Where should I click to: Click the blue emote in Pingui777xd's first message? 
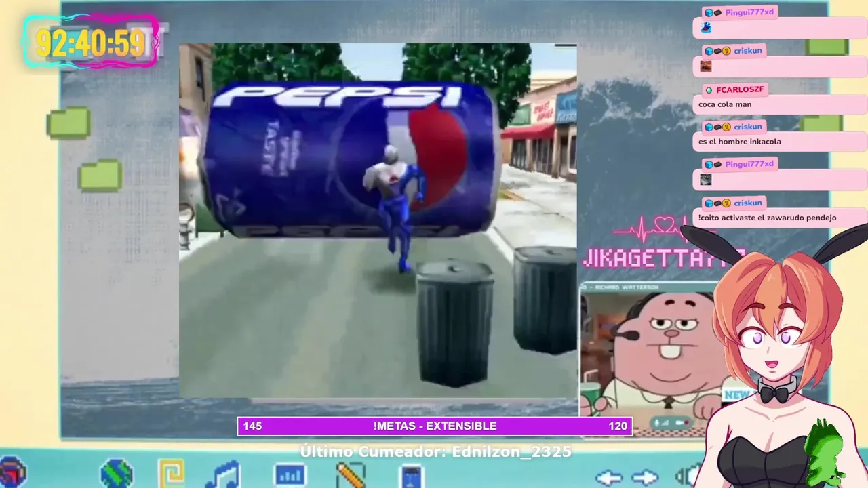[x=706, y=27]
